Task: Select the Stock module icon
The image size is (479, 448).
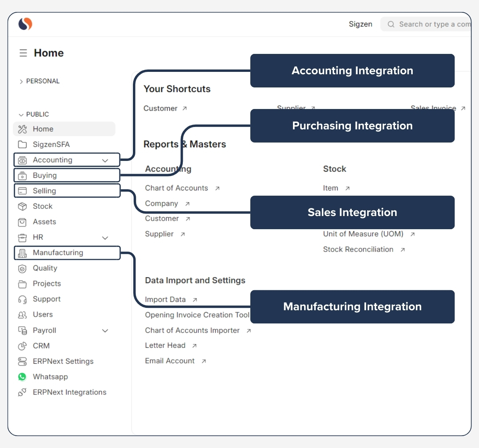Action: pos(22,206)
